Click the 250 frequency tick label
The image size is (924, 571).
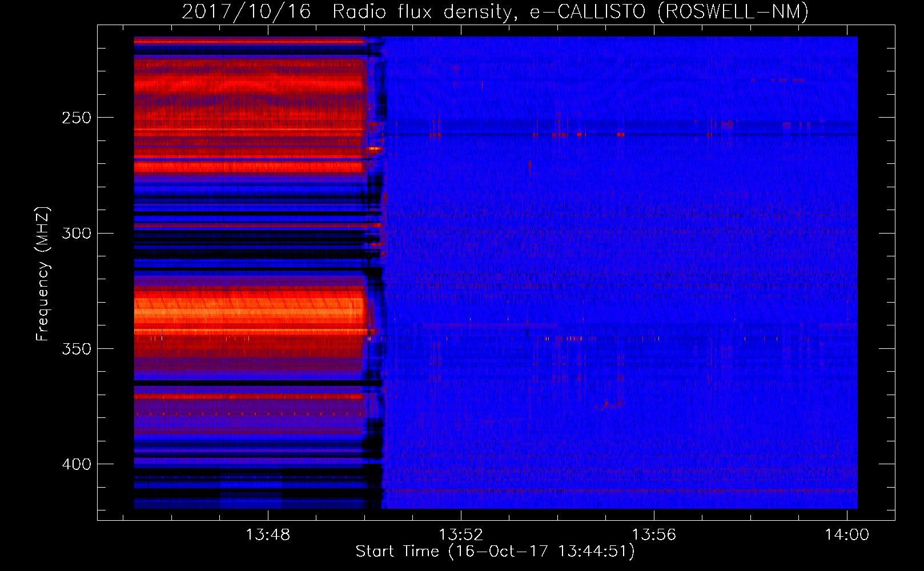(77, 118)
